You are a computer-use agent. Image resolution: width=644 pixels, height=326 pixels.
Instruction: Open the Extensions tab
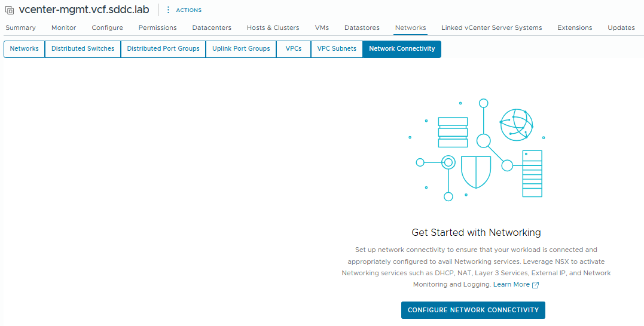(575, 27)
